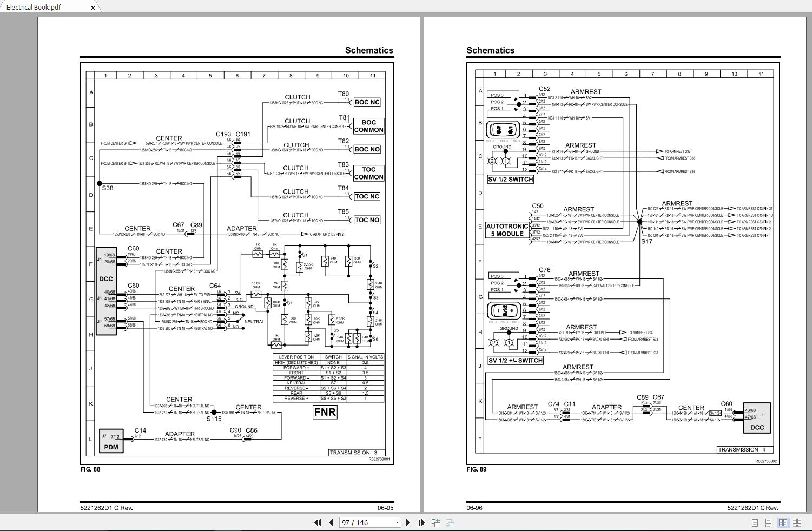The width and height of the screenshot is (812, 531).
Task: Go to the previous page
Action: coord(331,522)
